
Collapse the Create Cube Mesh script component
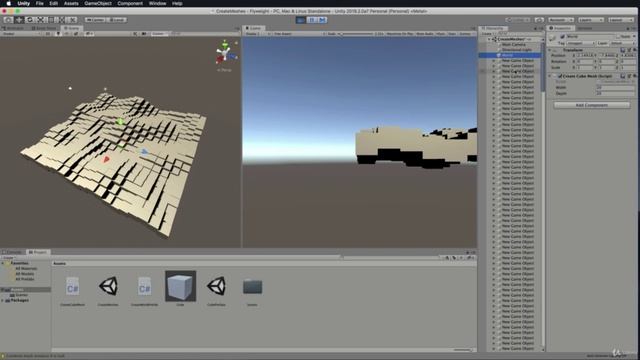550,76
